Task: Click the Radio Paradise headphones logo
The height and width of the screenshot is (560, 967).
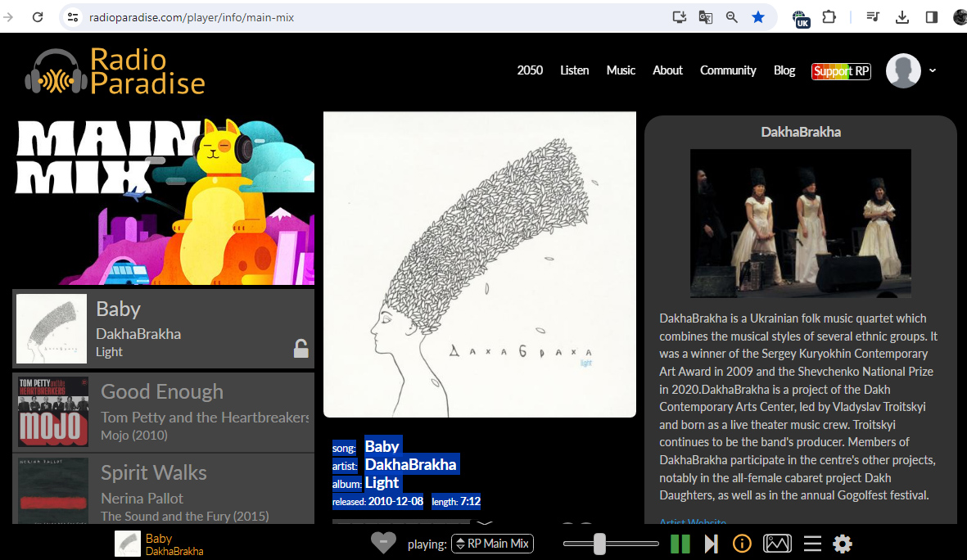Action: pyautogui.click(x=56, y=74)
